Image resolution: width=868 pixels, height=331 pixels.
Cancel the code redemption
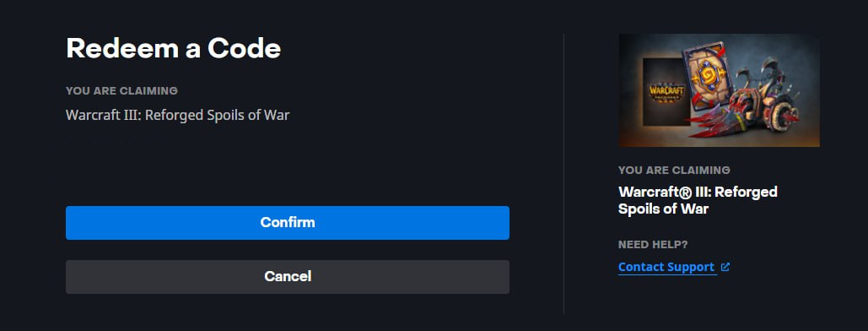[x=288, y=277]
